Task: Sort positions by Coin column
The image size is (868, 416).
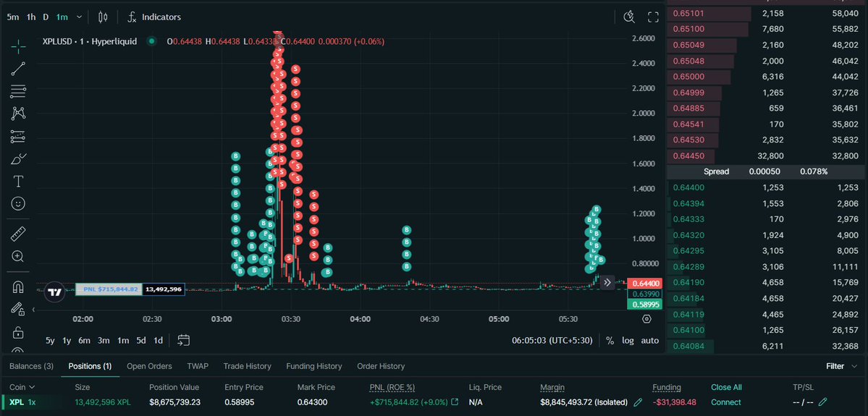Action: (x=22, y=387)
